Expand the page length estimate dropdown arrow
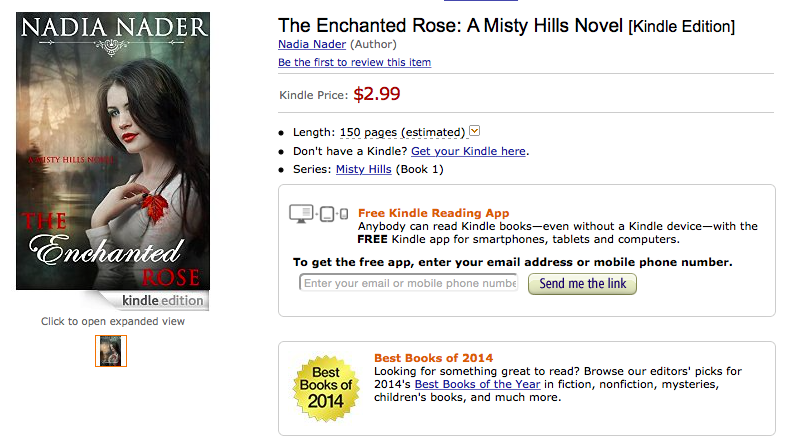Image resolution: width=785 pixels, height=446 pixels. coord(475,131)
